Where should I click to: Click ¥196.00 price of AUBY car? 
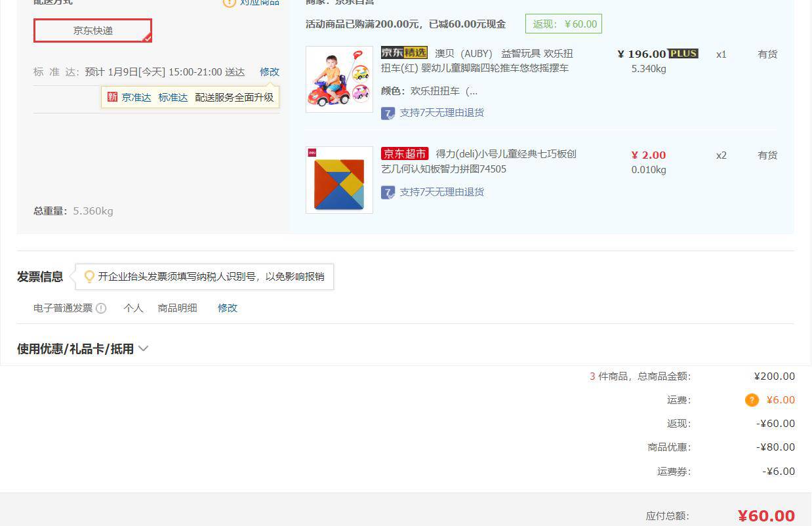(641, 54)
